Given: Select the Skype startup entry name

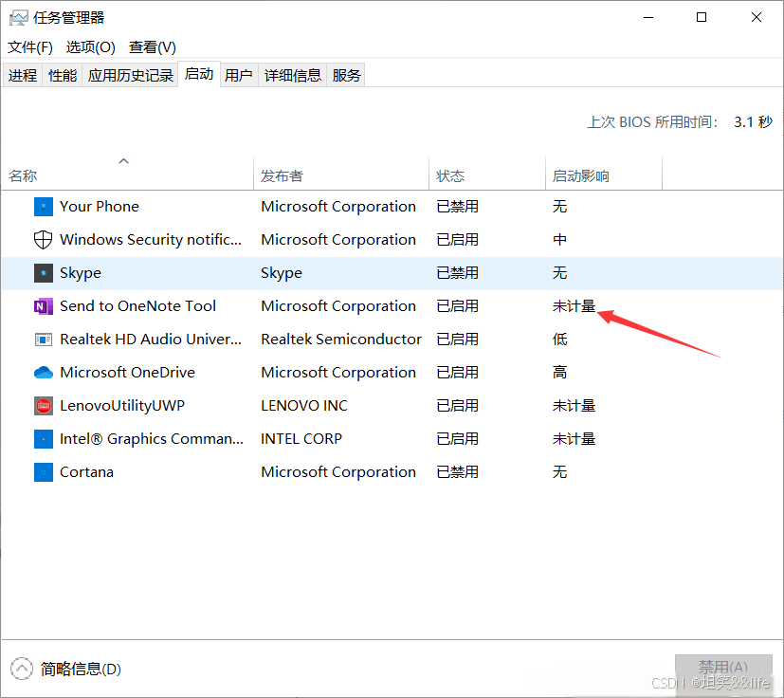Looking at the screenshot, I should click(81, 273).
